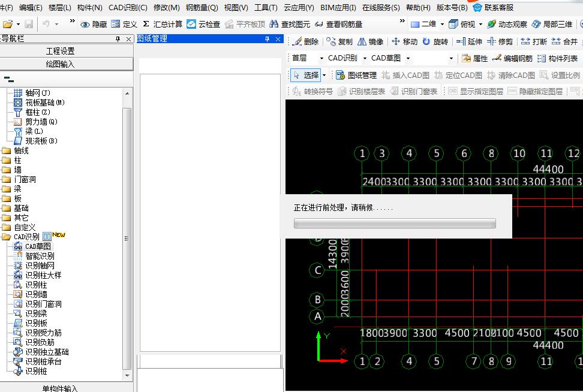This screenshot has width=583, height=392.
Task: Open the 工具(T) menu
Action: [266, 7]
